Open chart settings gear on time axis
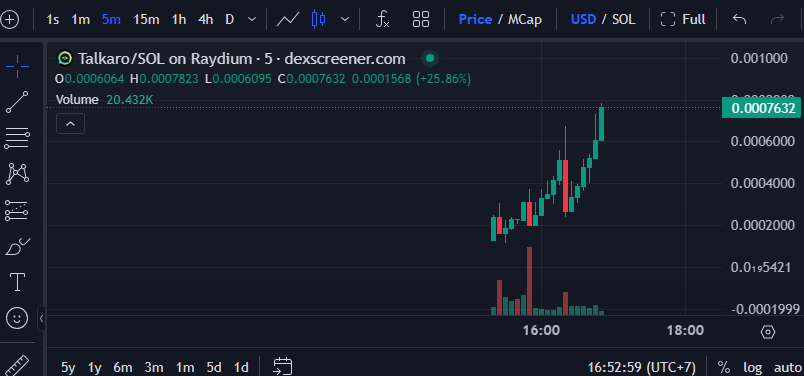This screenshot has height=376, width=804. pyautogui.click(x=767, y=332)
